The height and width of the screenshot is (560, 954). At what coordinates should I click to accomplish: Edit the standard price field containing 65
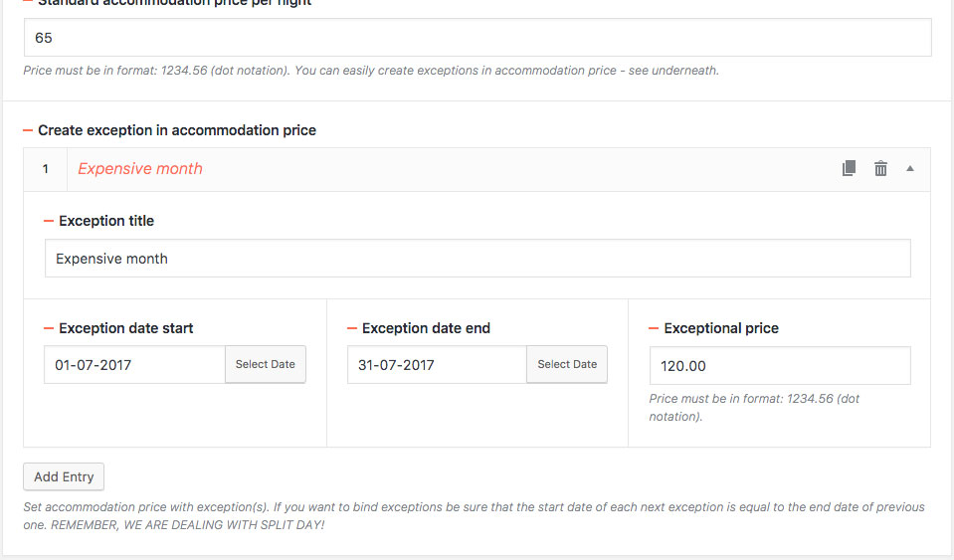[477, 38]
